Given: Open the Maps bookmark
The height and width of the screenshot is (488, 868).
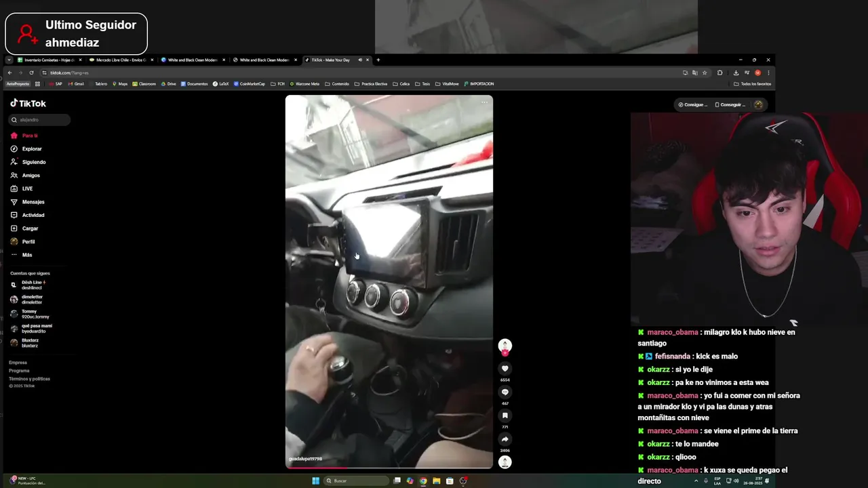Looking at the screenshot, I should pyautogui.click(x=119, y=84).
